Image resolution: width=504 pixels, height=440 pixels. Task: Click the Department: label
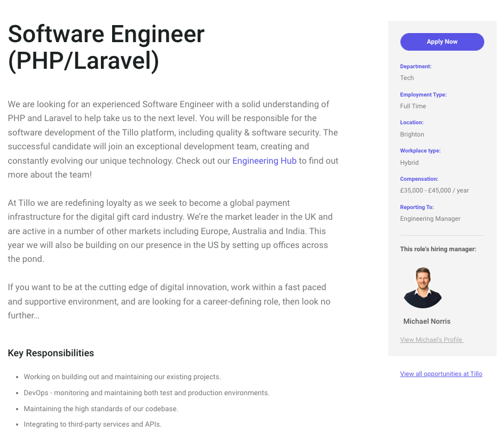click(x=415, y=67)
